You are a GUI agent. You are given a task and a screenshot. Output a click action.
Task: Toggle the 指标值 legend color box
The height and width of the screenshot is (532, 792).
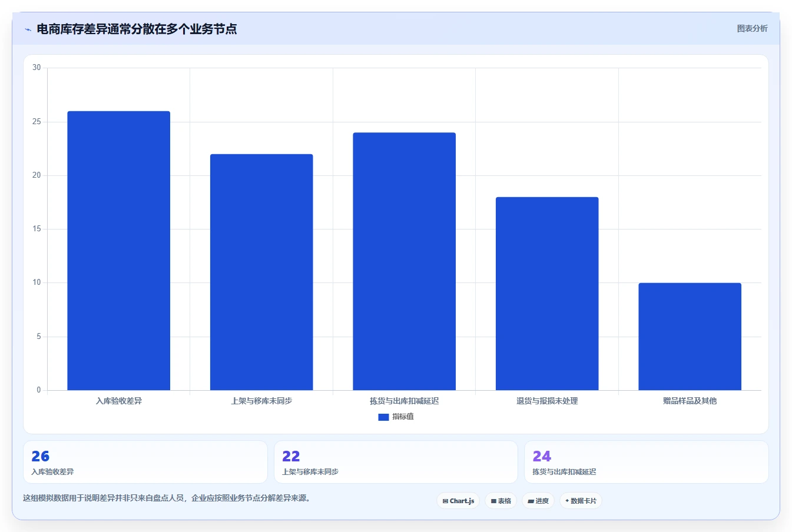pyautogui.click(x=383, y=417)
